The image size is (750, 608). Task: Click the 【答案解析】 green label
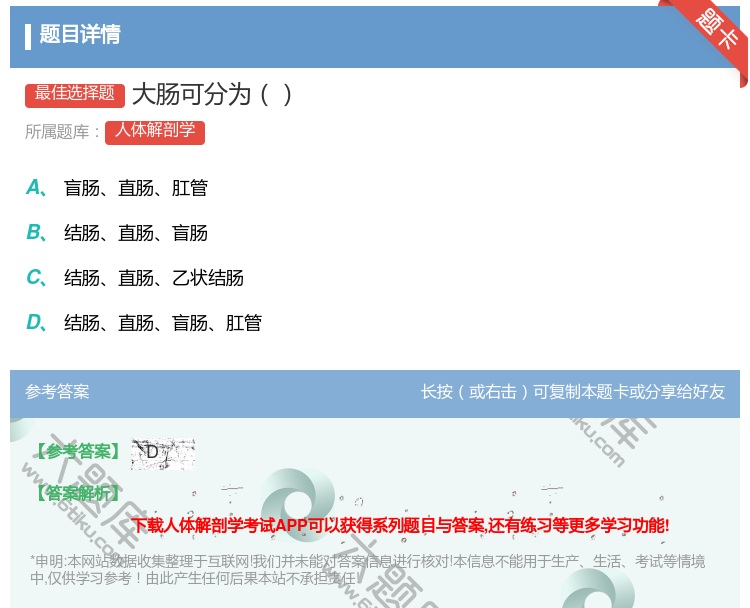point(78,493)
